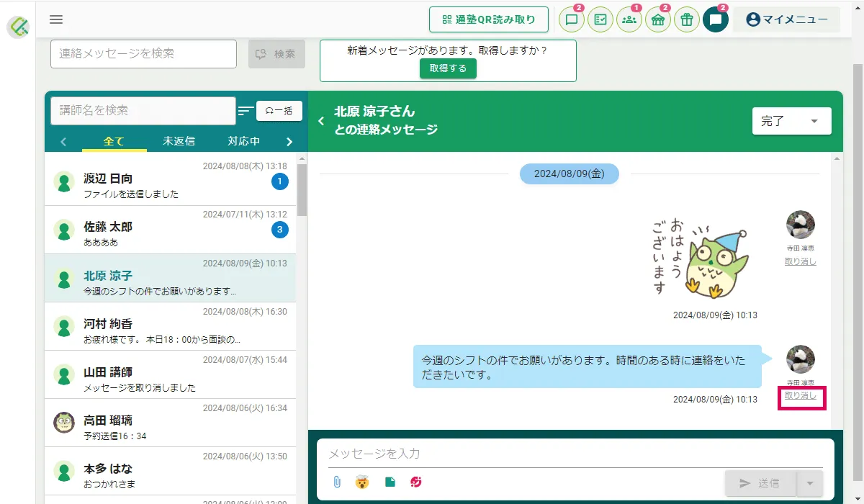
Task: Click the app logo in the sidebar
Action: (x=18, y=27)
